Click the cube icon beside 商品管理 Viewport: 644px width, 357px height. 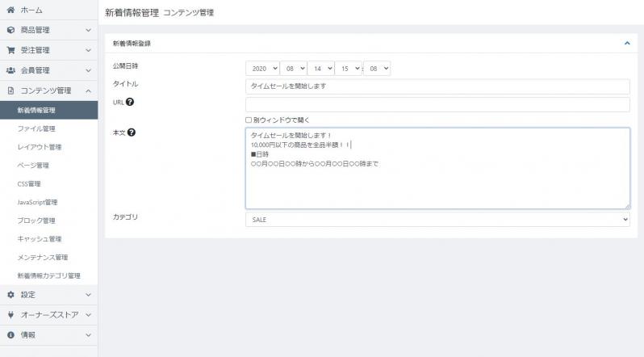pos(10,30)
